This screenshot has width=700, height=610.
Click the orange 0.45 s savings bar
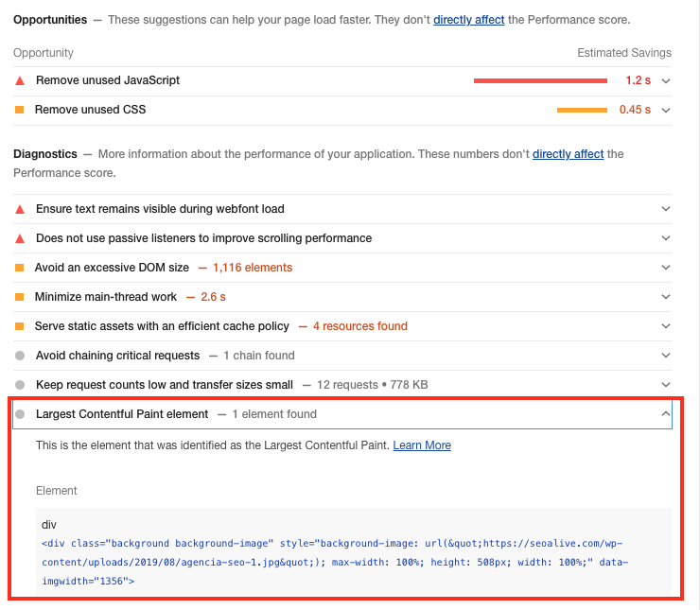582,111
